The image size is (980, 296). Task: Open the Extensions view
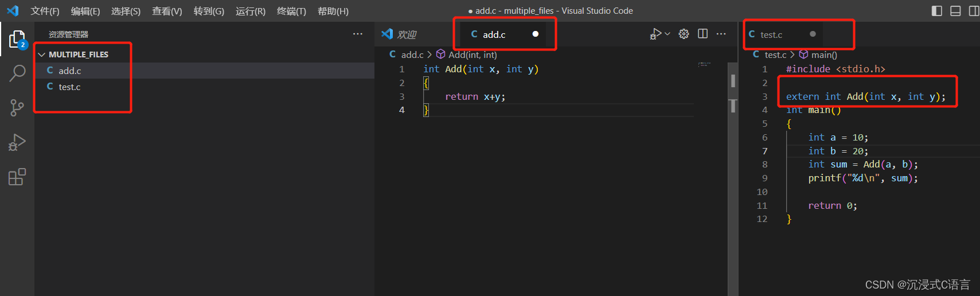coord(17,177)
